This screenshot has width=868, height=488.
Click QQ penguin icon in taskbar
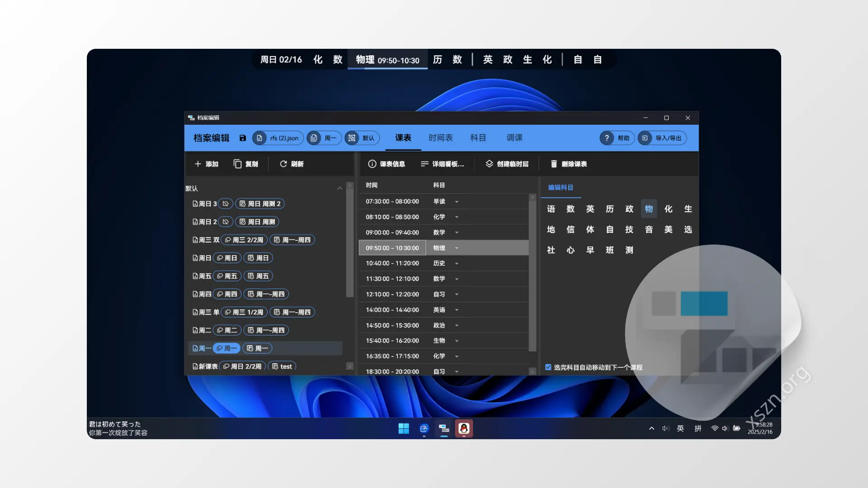[464, 428]
